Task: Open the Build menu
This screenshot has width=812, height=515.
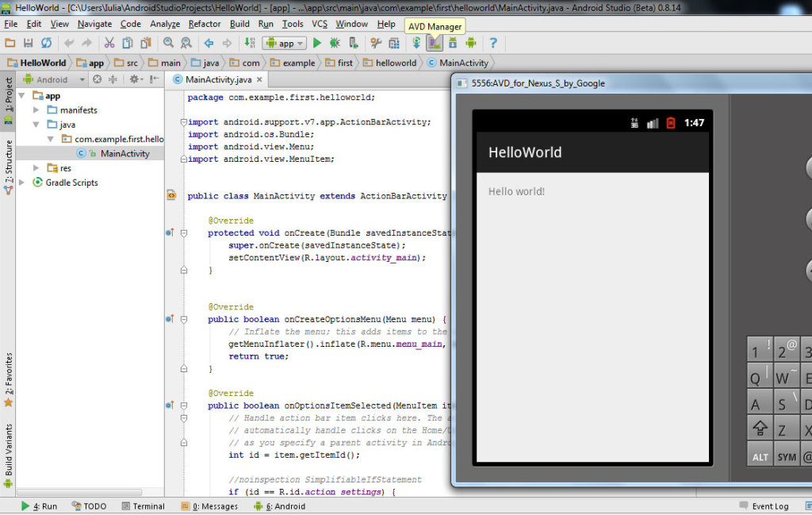Action: pyautogui.click(x=239, y=24)
